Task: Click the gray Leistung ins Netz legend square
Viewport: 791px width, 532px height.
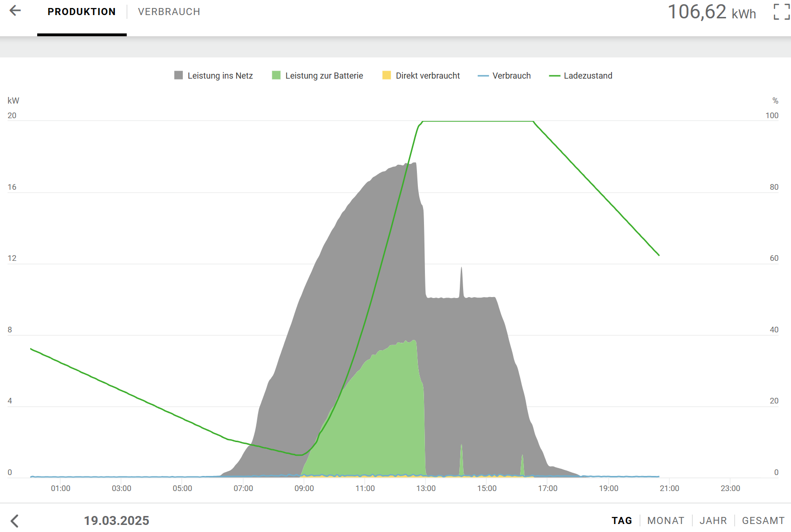Action: click(x=179, y=75)
